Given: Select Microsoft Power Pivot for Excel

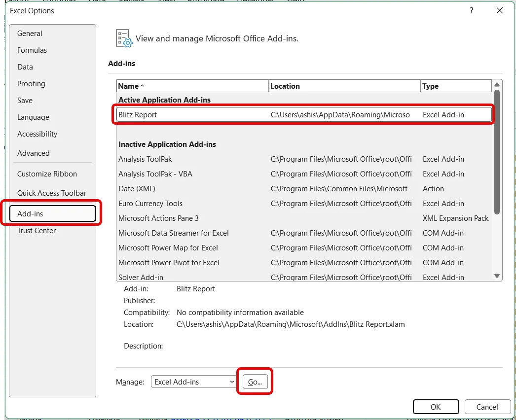Looking at the screenshot, I should click(304, 263).
